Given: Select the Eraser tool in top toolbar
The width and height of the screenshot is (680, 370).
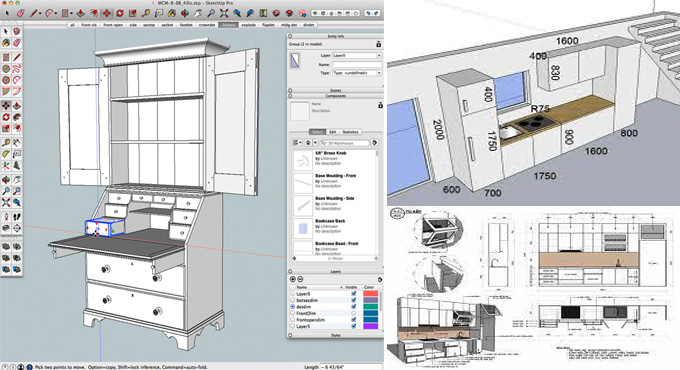Looking at the screenshot, I should pos(21,13).
